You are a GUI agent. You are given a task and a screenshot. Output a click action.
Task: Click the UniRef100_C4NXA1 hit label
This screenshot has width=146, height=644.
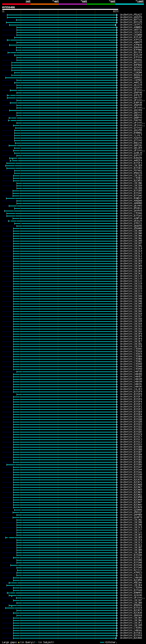131,631
